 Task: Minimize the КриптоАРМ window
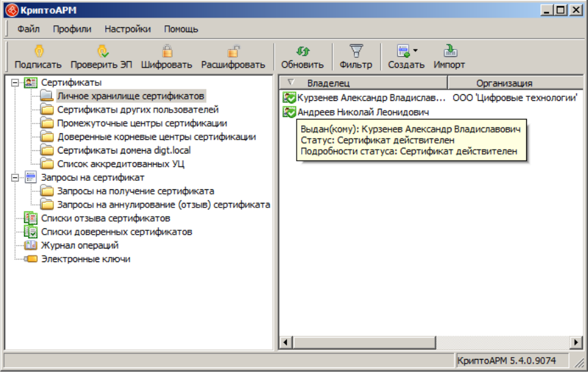[547, 10]
